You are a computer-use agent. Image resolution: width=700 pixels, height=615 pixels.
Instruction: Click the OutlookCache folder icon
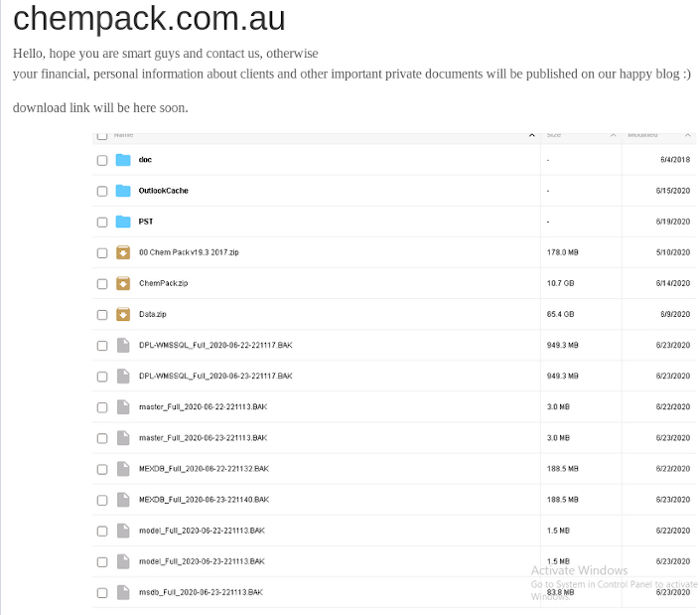(x=123, y=191)
